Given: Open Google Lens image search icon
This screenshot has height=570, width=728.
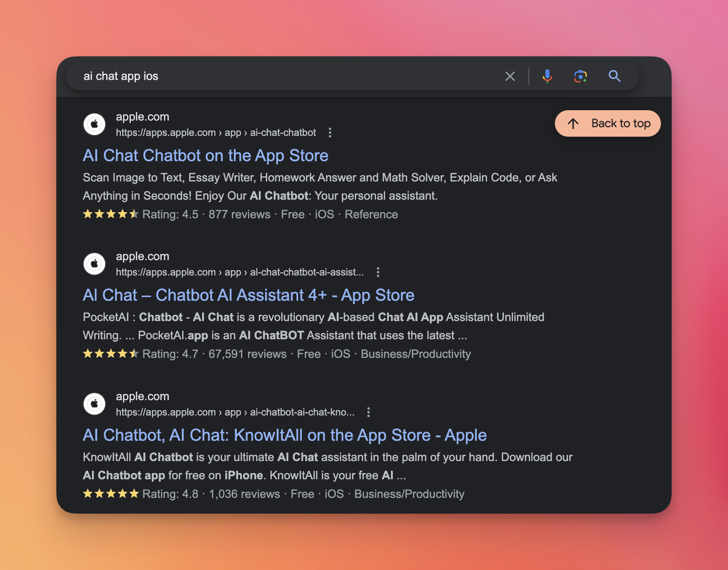Looking at the screenshot, I should tap(581, 76).
